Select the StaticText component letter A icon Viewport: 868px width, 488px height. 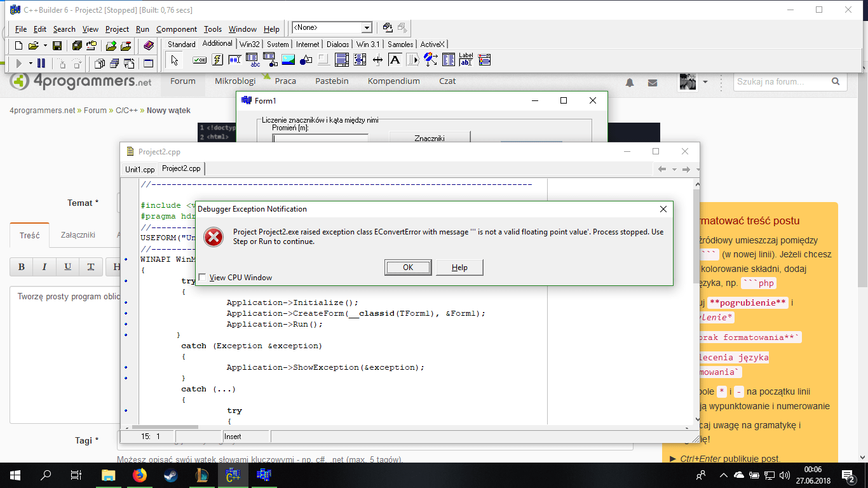(x=395, y=60)
